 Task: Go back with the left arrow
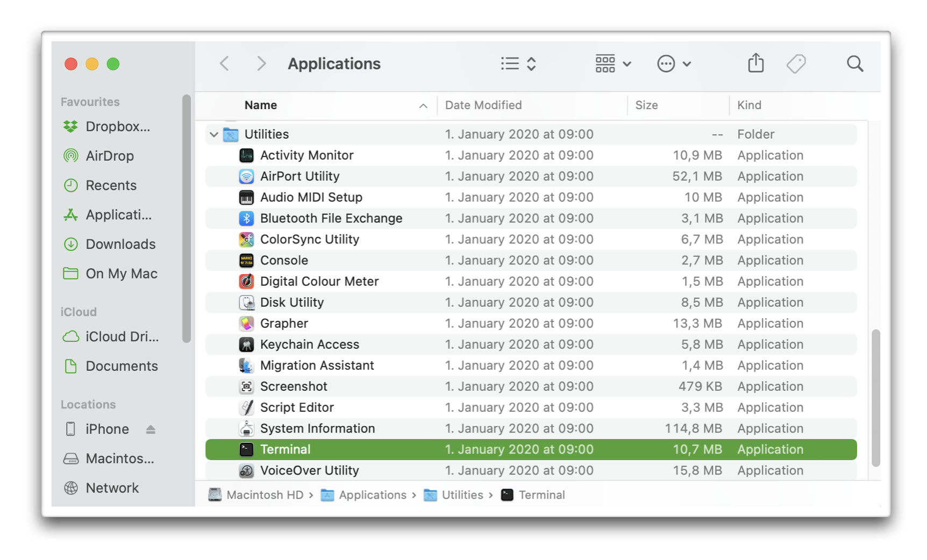[x=225, y=63]
